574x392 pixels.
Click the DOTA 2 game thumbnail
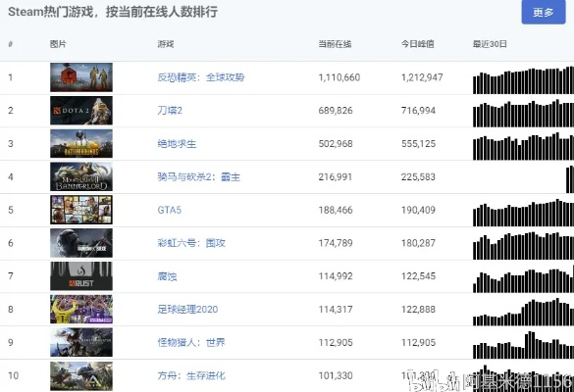[x=81, y=111]
